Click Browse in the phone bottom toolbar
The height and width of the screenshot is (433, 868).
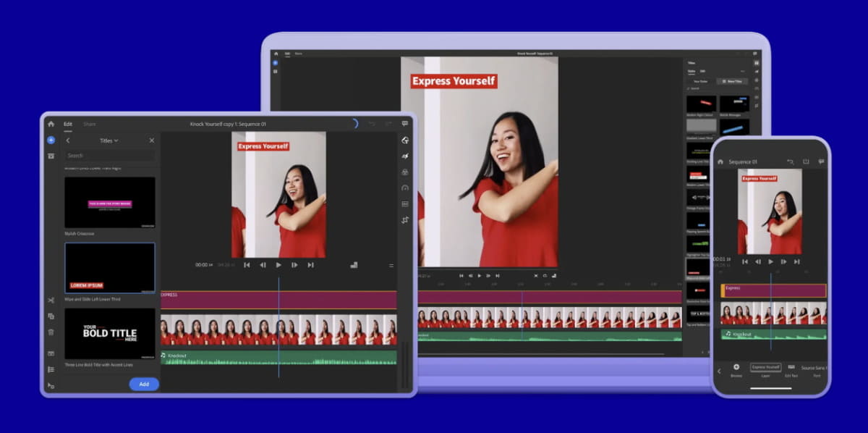pos(736,370)
